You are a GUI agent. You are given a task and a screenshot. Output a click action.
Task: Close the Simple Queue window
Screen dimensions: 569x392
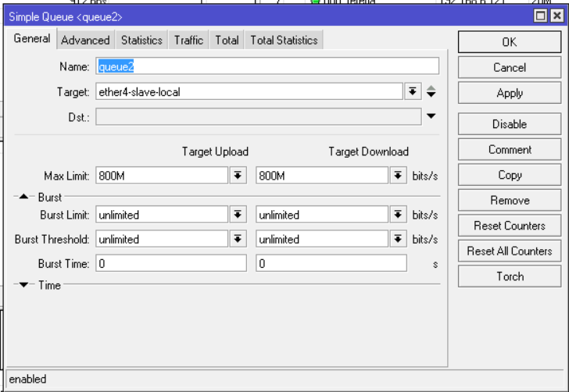557,16
